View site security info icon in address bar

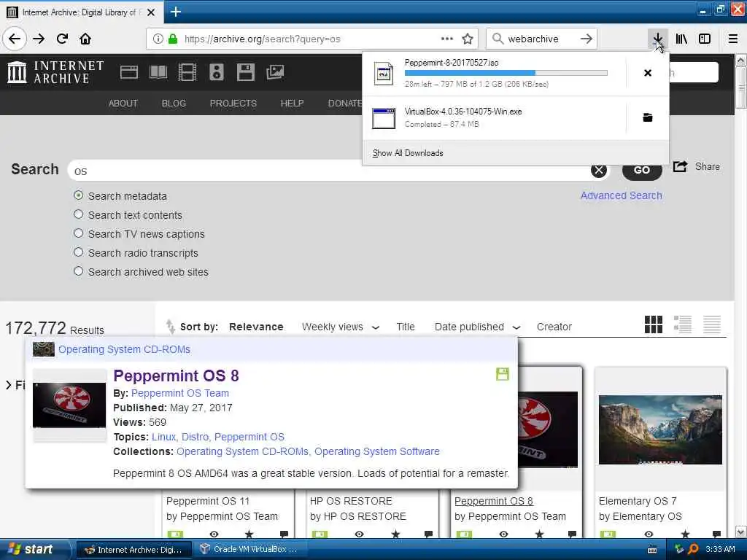pyautogui.click(x=158, y=39)
